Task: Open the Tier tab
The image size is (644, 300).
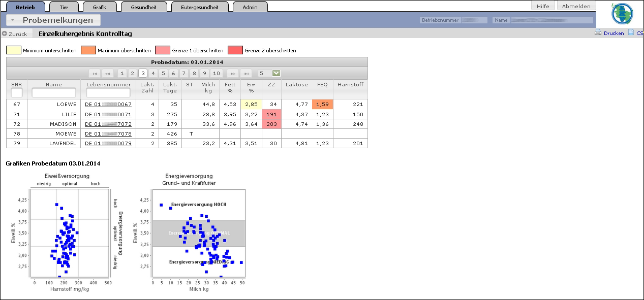Action: click(64, 7)
